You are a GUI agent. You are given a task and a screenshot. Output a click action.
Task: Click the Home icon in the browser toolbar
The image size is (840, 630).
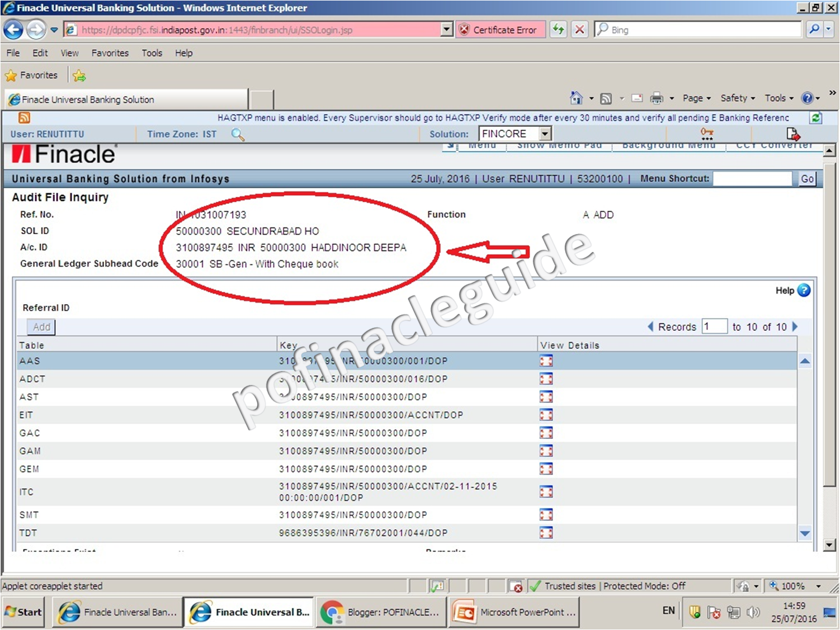point(577,98)
